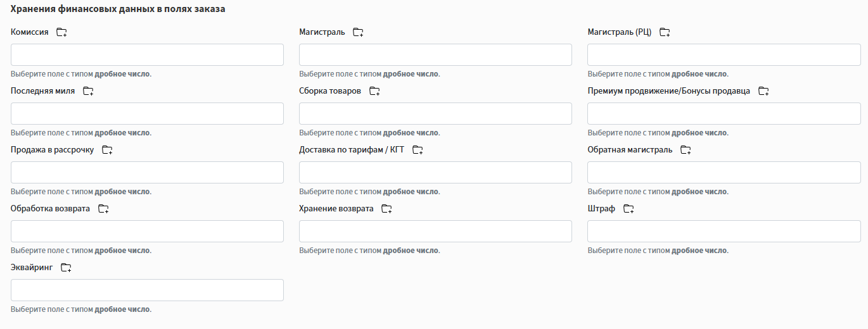Image resolution: width=868 pixels, height=329 pixels.
Task: Click add-folder icon beside Доставка по тарифам / КГТ
Action: pos(418,150)
